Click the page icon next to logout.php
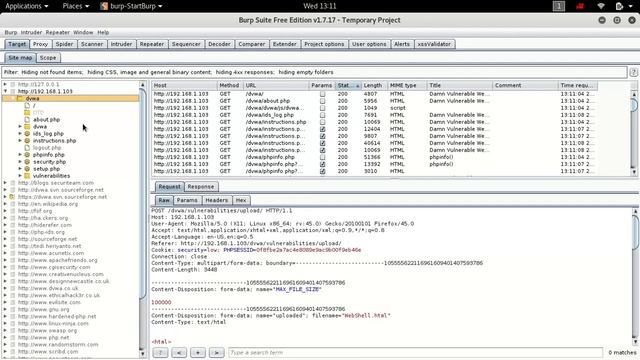Screen dimensions: 640x360 click(x=27, y=148)
